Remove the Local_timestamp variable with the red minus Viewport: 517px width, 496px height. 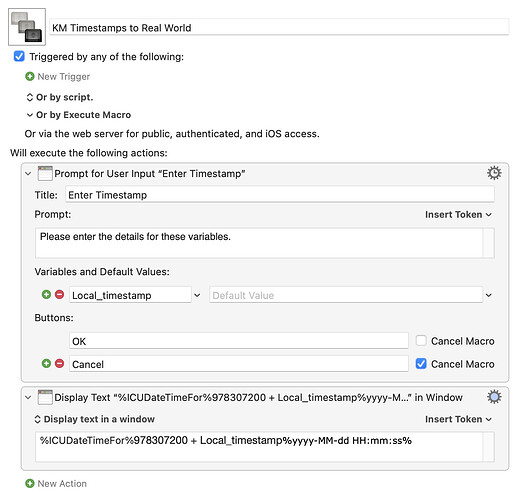pos(59,295)
